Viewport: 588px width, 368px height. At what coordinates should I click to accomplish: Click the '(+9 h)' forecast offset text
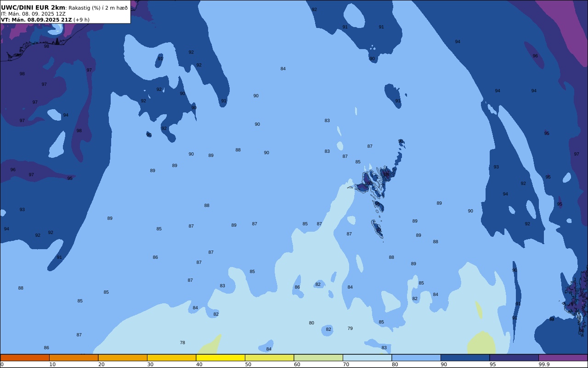pyautogui.click(x=81, y=20)
